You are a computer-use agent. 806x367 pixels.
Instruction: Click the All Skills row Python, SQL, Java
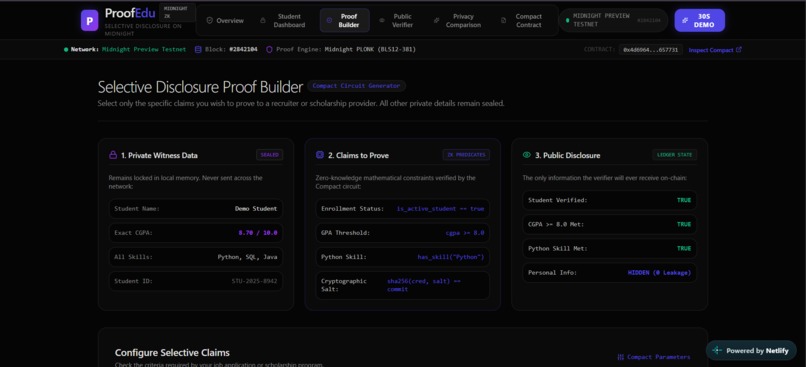click(196, 257)
